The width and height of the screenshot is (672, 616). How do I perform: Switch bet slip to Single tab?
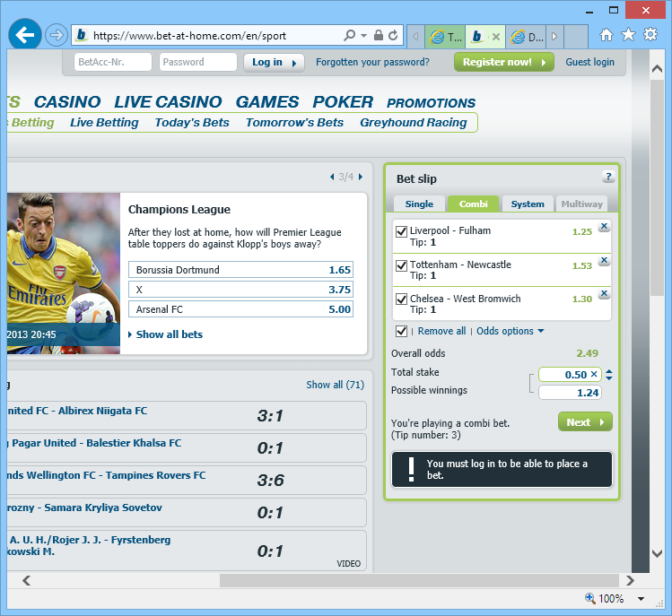[x=419, y=204]
